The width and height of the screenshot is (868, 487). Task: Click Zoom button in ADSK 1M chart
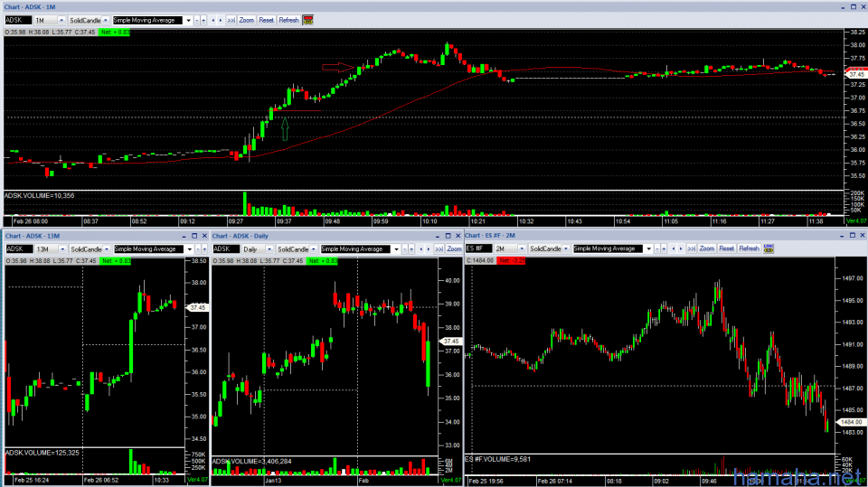pyautogui.click(x=246, y=20)
